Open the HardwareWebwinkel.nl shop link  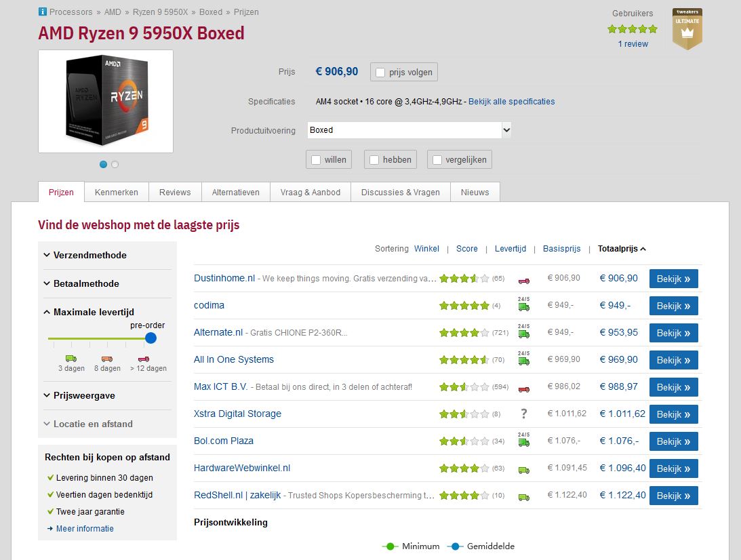[x=242, y=468]
